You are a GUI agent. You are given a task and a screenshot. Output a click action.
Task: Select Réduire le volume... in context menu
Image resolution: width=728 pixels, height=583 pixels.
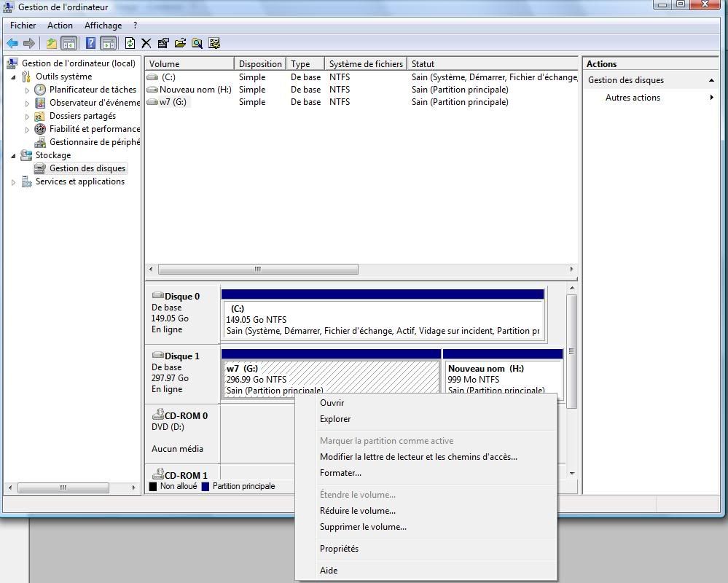pyautogui.click(x=357, y=511)
